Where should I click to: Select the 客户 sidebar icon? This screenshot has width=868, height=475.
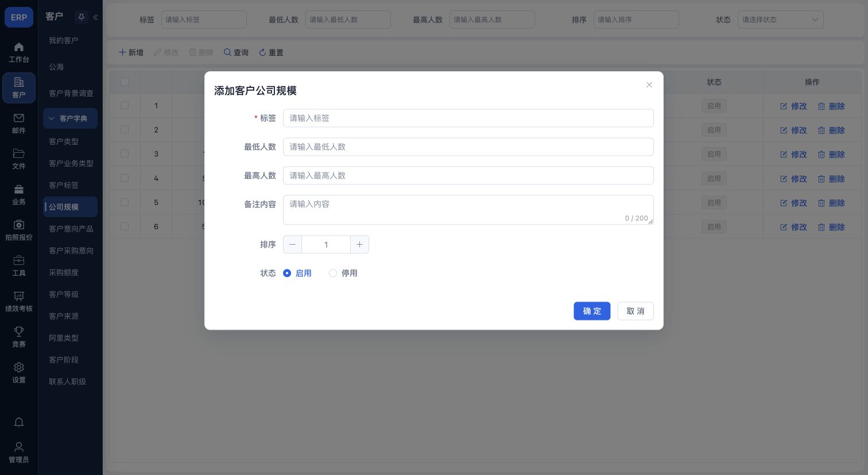[x=19, y=88]
